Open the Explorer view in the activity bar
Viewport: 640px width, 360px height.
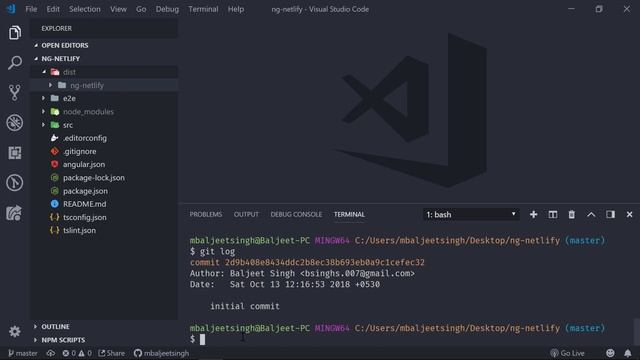tap(15, 33)
